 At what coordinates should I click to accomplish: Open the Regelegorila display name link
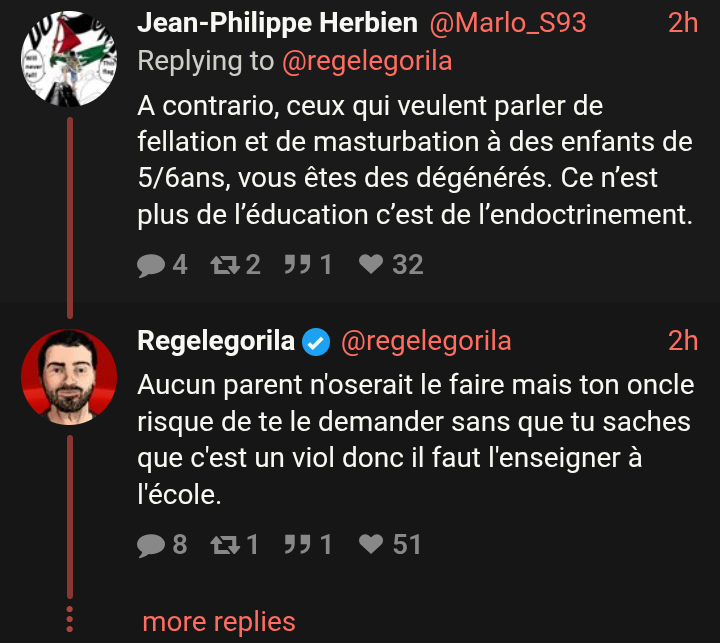coord(215,342)
